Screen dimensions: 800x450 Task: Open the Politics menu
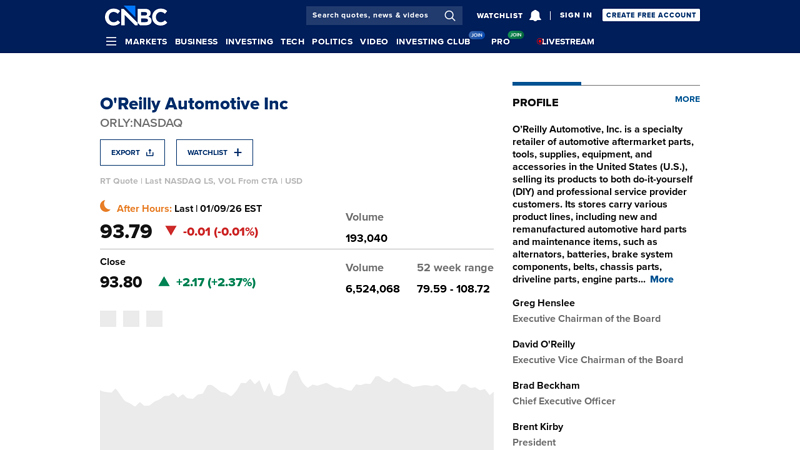coord(332,41)
